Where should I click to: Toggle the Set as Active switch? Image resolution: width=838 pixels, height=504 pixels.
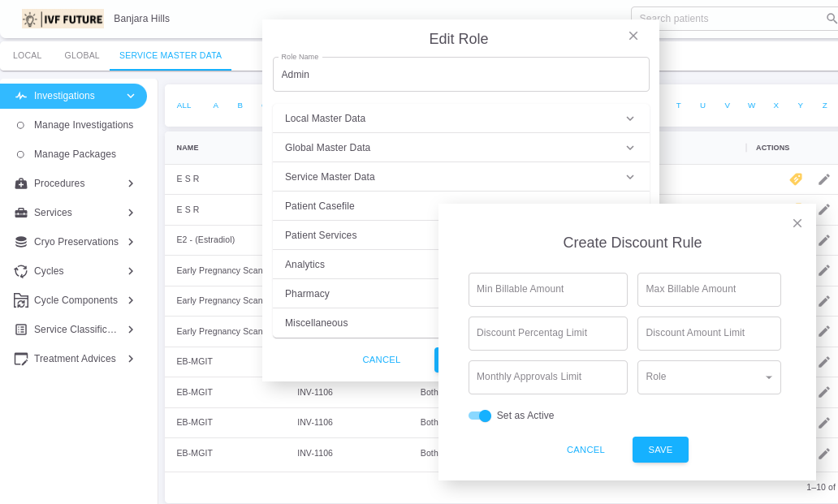[x=480, y=416]
